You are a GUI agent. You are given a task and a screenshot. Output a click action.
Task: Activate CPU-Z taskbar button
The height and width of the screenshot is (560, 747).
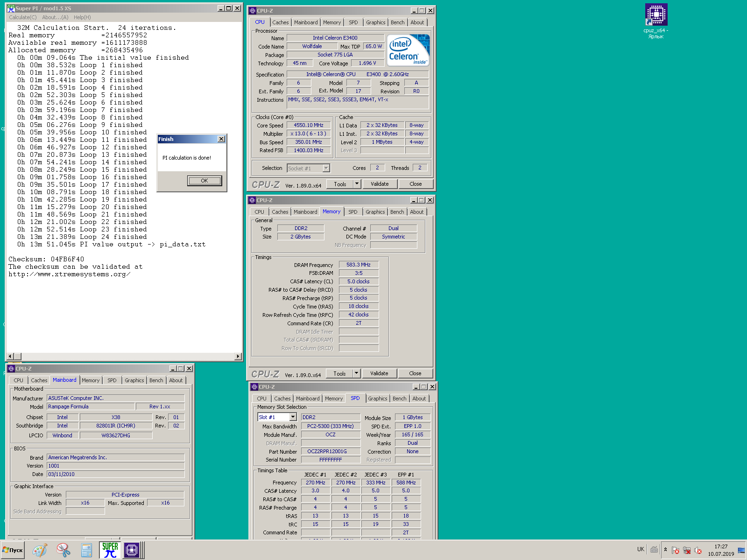pyautogui.click(x=132, y=550)
